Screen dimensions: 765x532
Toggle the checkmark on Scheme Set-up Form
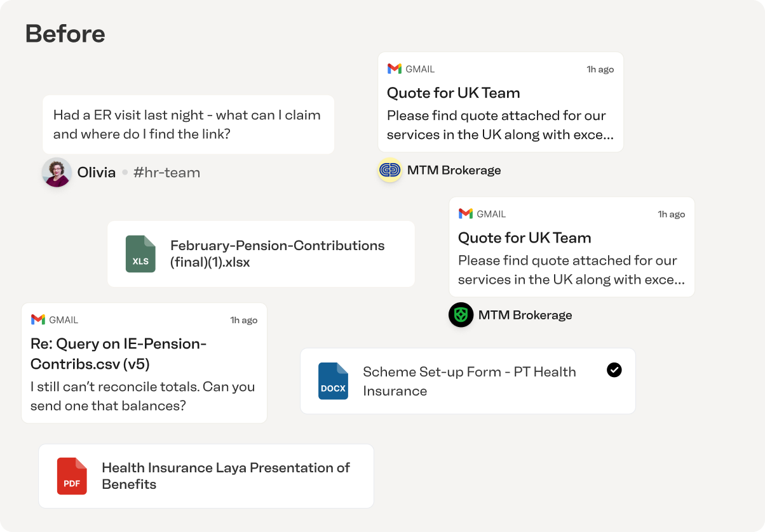[614, 370]
